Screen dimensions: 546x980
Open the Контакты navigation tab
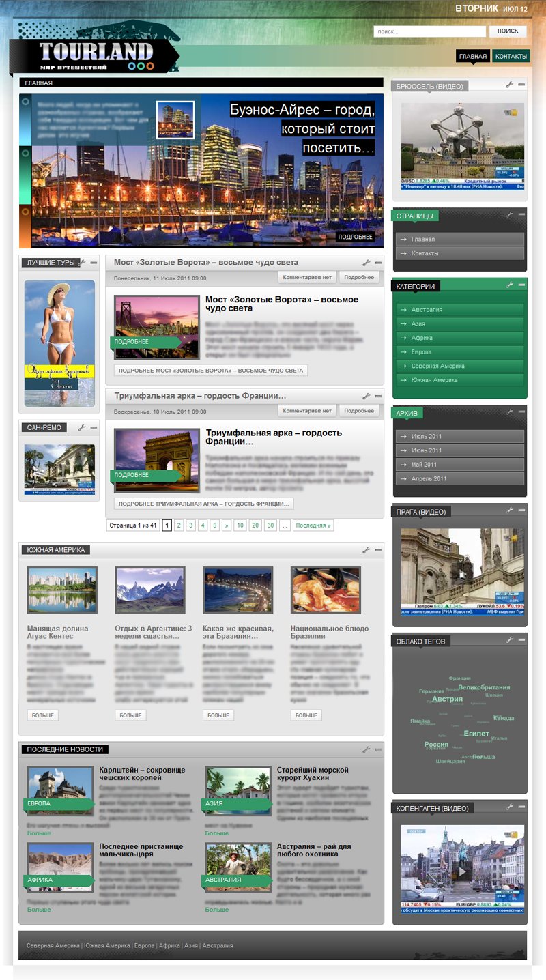coord(511,57)
